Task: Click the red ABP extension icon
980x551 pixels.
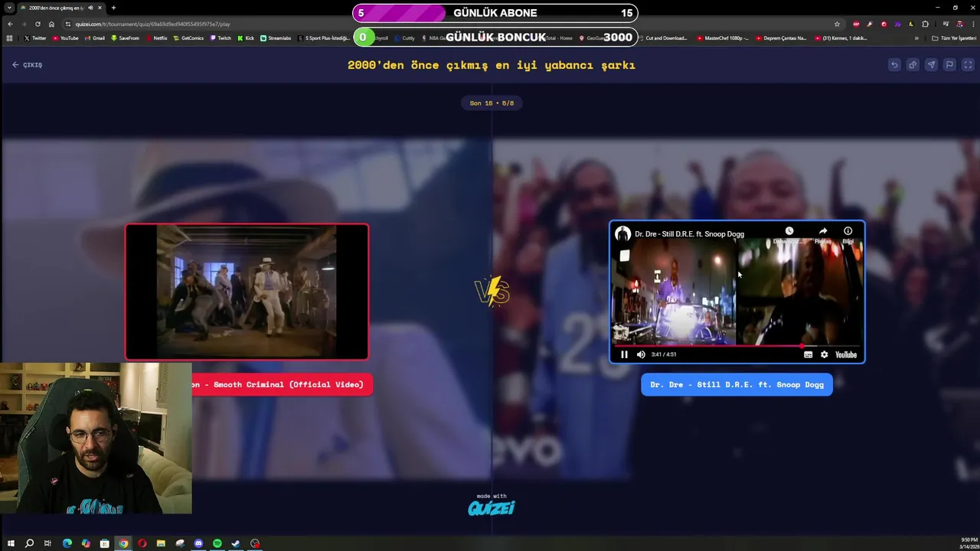Action: 856,24
